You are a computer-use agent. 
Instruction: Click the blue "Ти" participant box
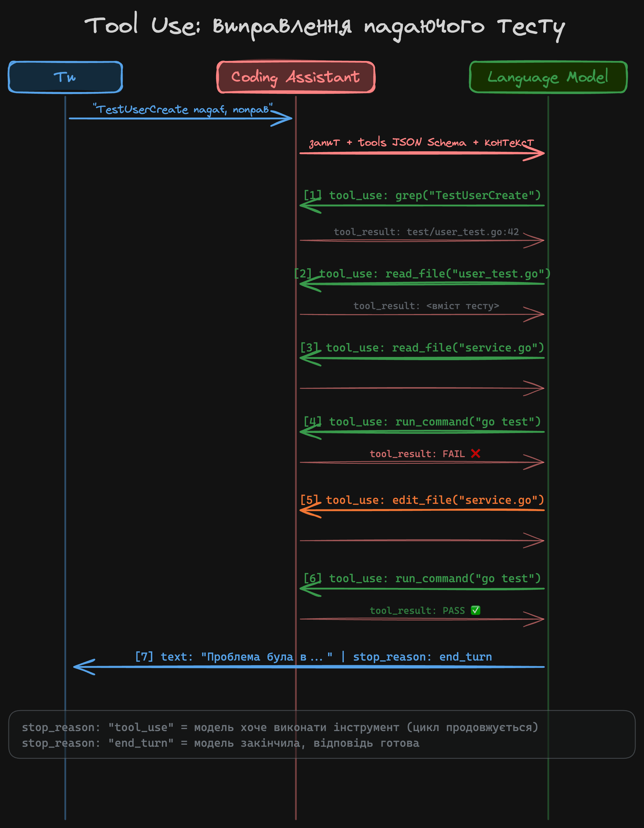coord(65,77)
